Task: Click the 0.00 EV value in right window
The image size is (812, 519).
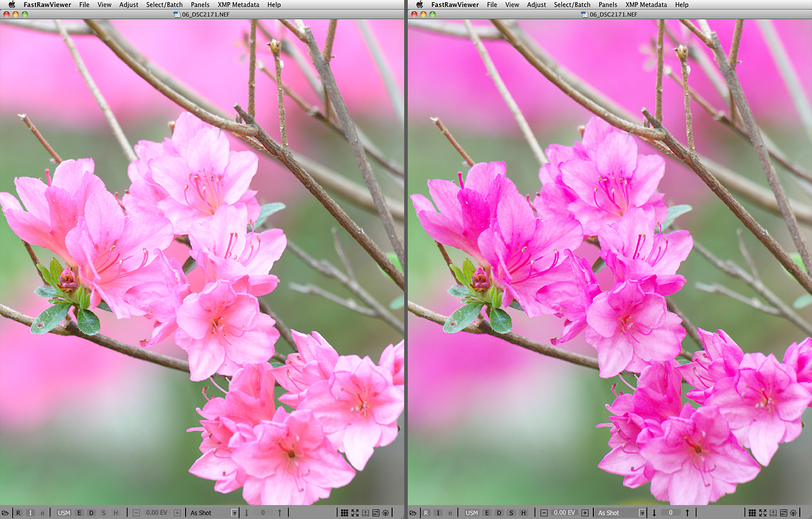Action: [x=564, y=513]
